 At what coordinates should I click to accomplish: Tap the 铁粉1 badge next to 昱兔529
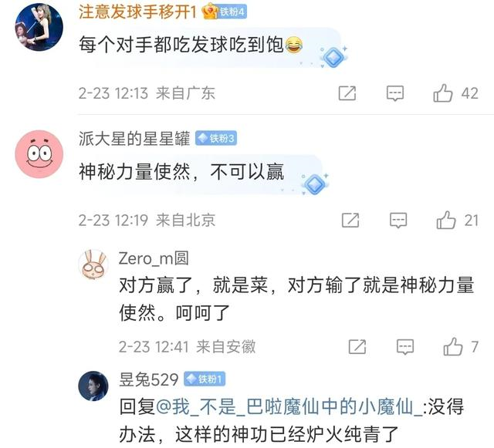point(205,379)
